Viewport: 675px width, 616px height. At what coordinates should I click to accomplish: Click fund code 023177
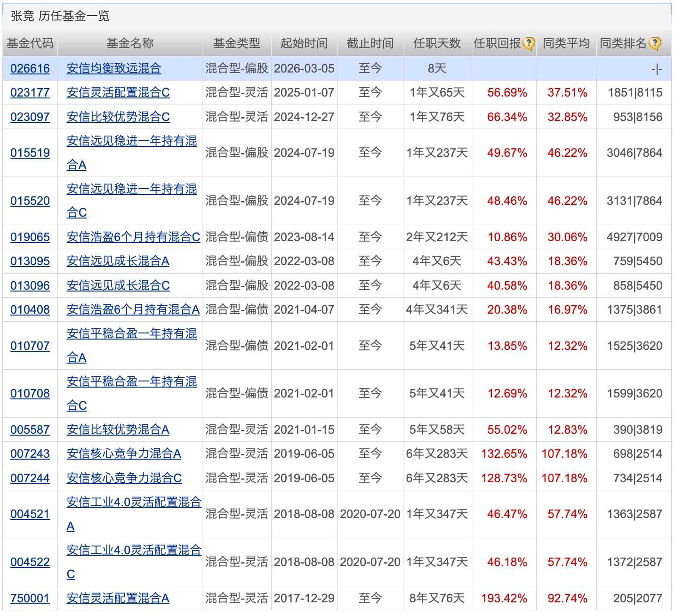[30, 93]
